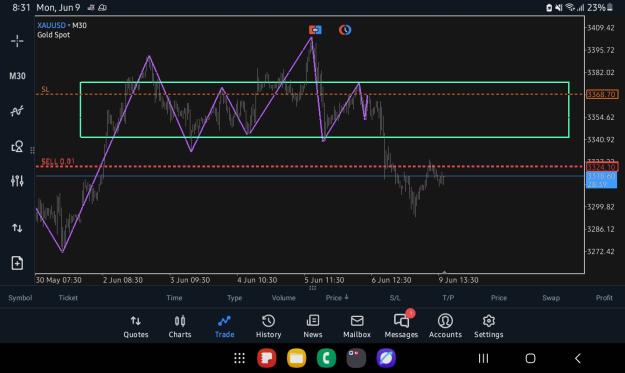Tap the Android recent apps button
This screenshot has width=625, height=373.
483,358
